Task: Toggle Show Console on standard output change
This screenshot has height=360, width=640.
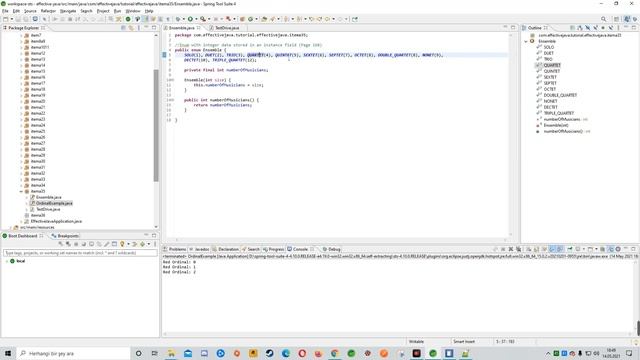Action: [552, 249]
